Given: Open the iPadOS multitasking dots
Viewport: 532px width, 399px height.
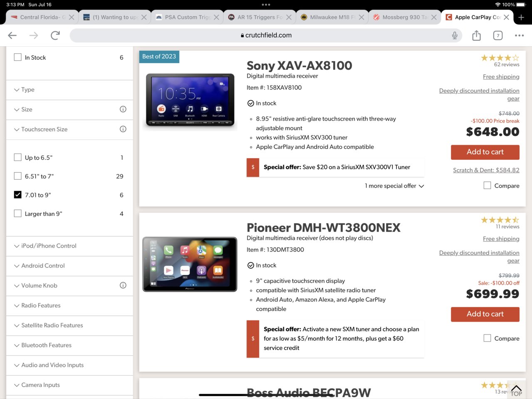Looking at the screenshot, I should [x=266, y=5].
